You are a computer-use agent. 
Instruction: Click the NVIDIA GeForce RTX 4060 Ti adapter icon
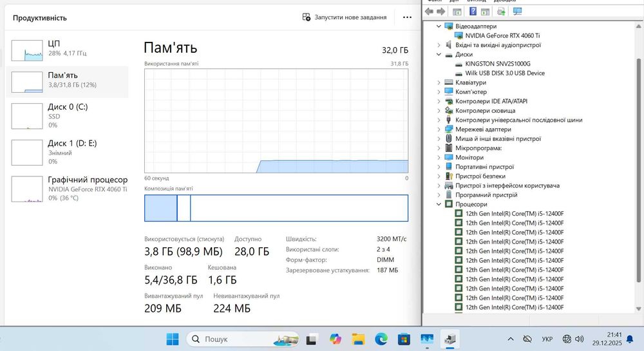tap(459, 35)
